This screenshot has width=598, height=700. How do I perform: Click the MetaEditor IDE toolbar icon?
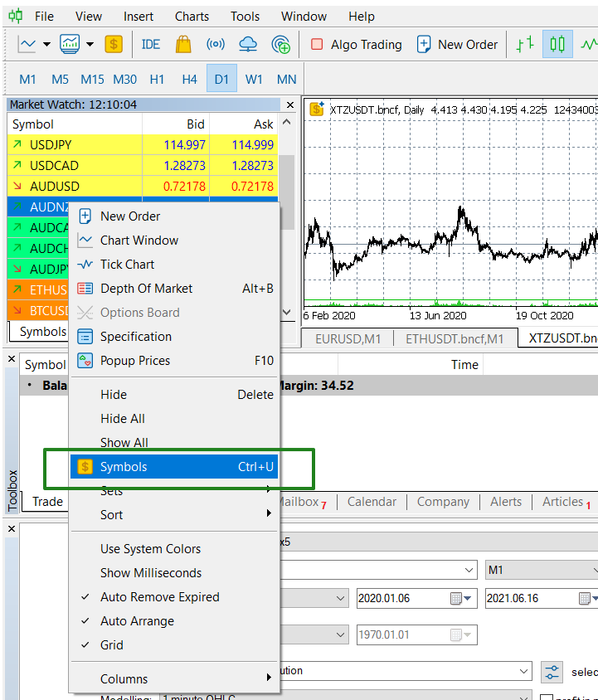click(x=151, y=45)
